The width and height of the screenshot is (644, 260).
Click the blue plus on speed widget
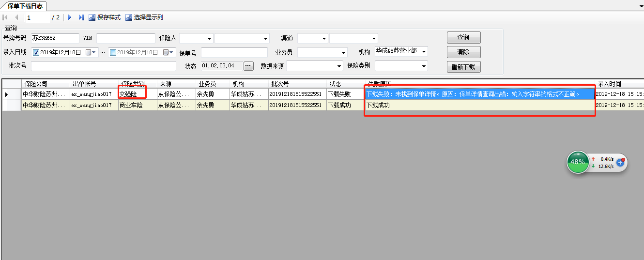coord(620,163)
